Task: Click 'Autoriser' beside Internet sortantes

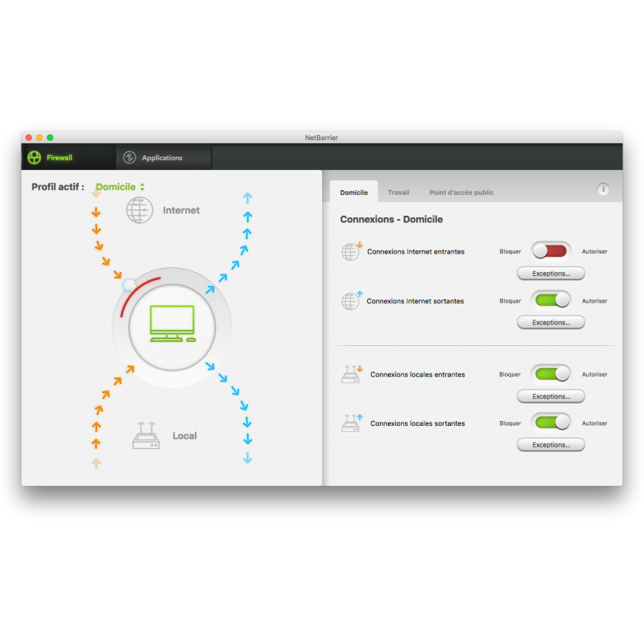Action: point(594,301)
